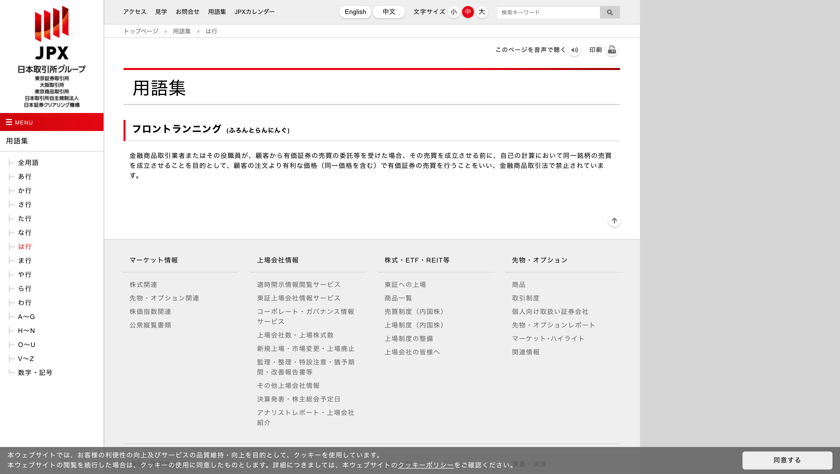This screenshot has height=474, width=840.
Task: Select V～Z in sidebar tree
Action: (x=26, y=358)
